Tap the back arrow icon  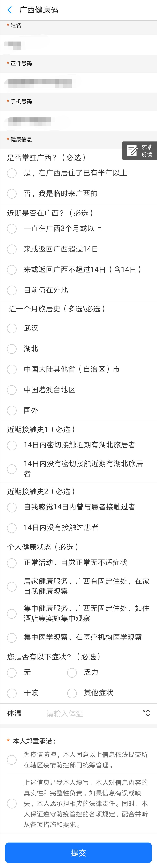click(10, 10)
